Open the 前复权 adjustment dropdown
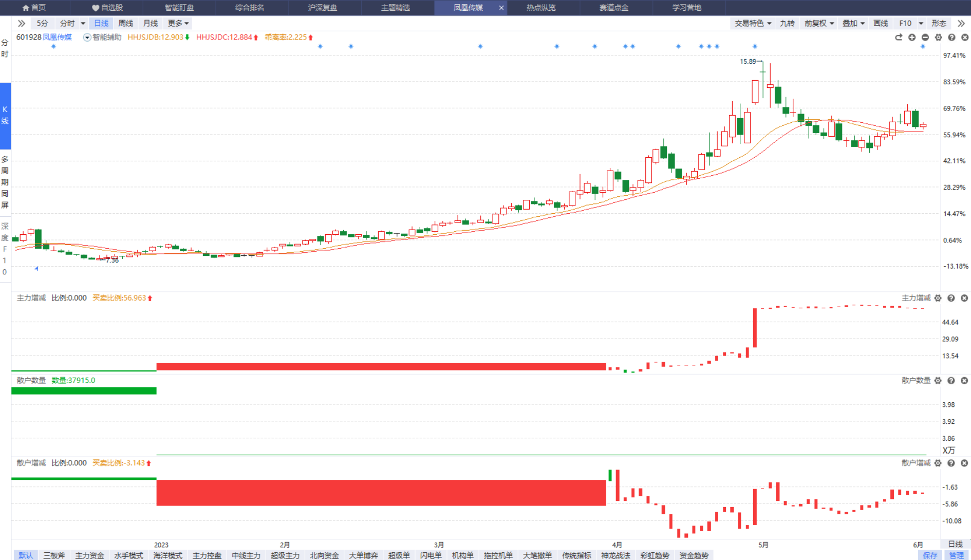971x560 pixels. (x=819, y=23)
